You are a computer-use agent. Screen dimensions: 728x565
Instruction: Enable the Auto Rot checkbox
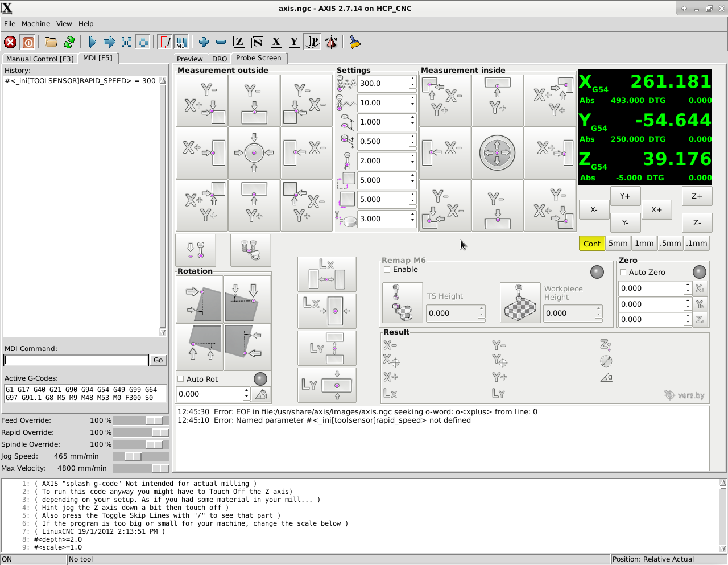(x=181, y=379)
